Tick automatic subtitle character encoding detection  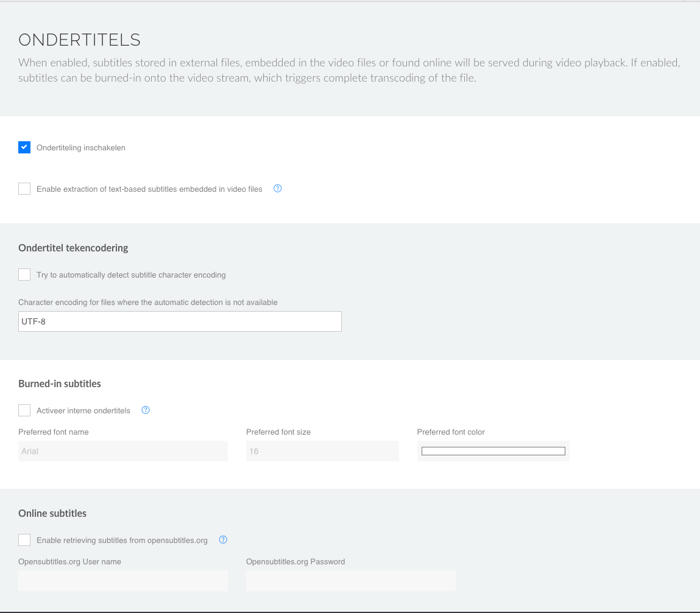24,275
